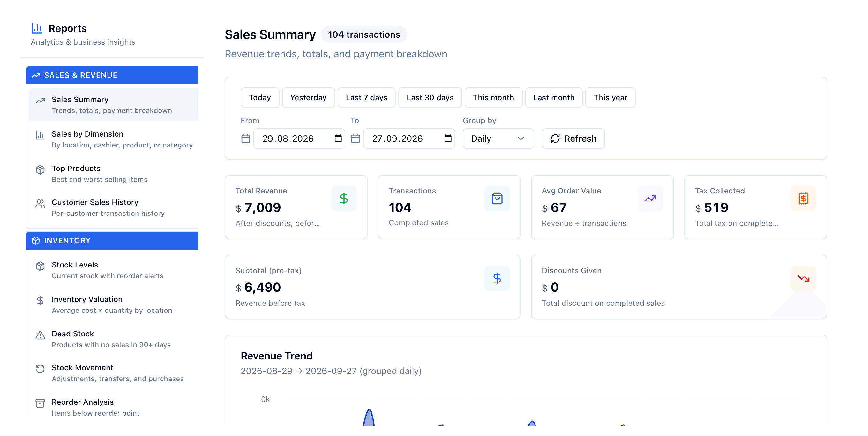Open Inventory Valuation report
This screenshot has height=436, width=868.
click(x=114, y=304)
